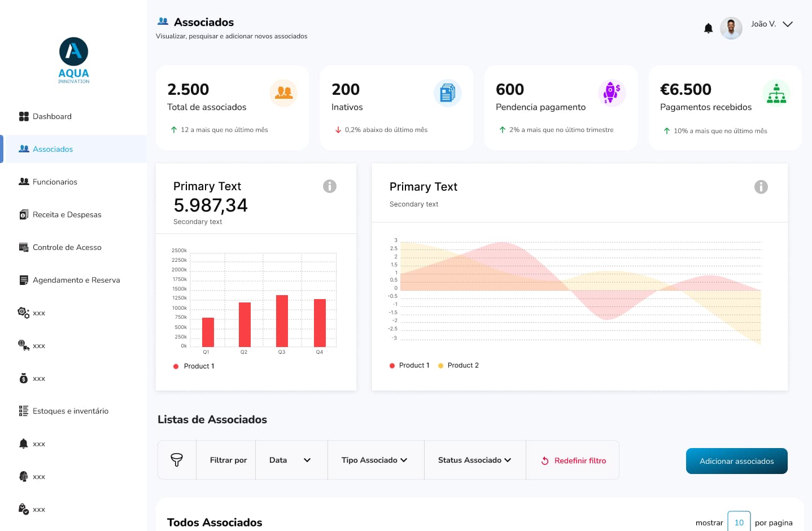Click the green Pagamentos recebidos icon
The width and height of the screenshot is (812, 531).
[776, 93]
